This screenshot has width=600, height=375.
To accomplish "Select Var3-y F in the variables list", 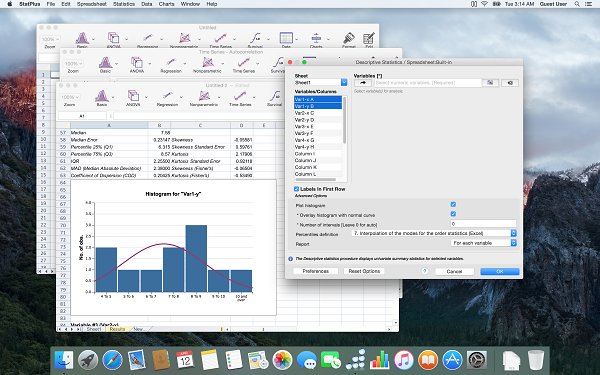I will tap(318, 133).
